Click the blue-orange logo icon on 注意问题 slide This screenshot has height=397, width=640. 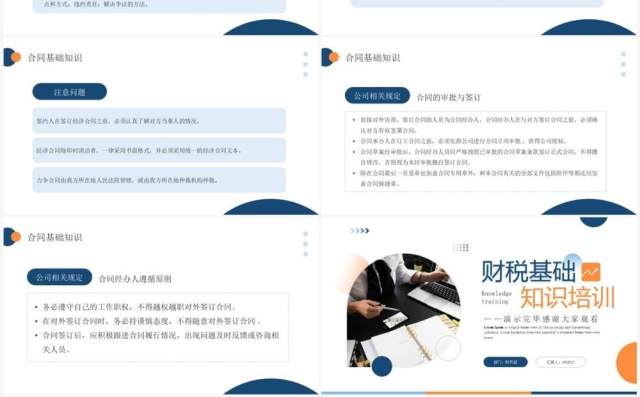coord(12,57)
